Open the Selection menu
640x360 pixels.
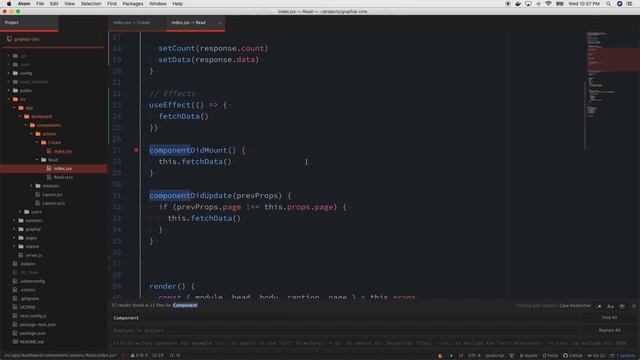tap(91, 4)
